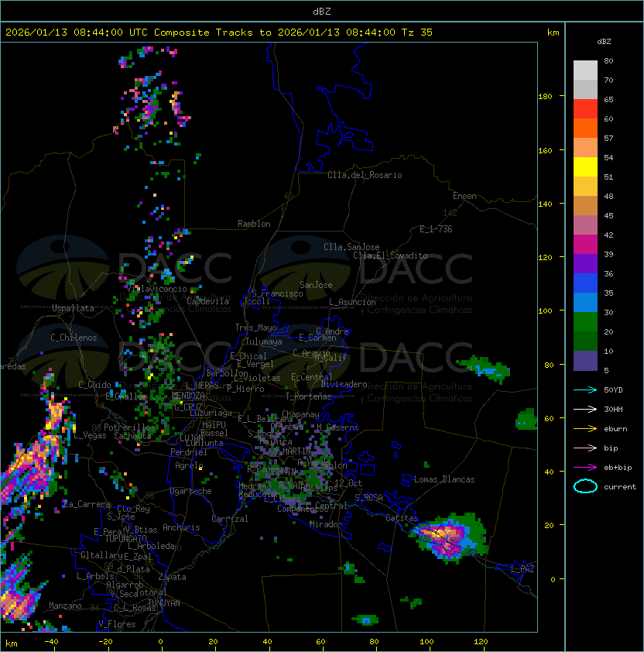Select the Mirador map label
This screenshot has width=644, height=652.
(325, 524)
